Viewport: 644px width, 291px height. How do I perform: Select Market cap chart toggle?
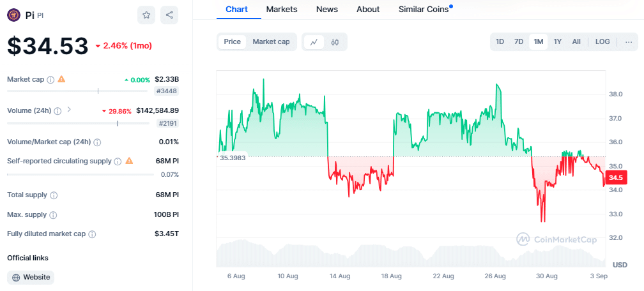pos(271,42)
